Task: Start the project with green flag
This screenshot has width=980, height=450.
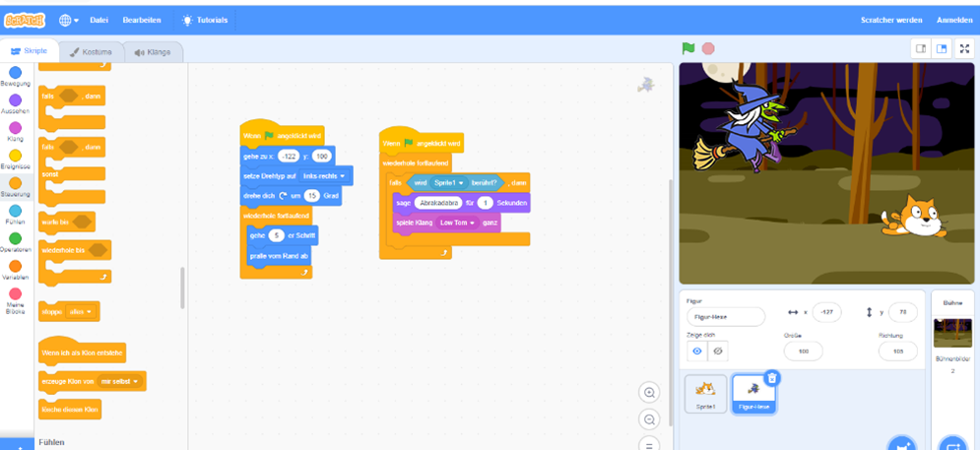Action: tap(688, 48)
